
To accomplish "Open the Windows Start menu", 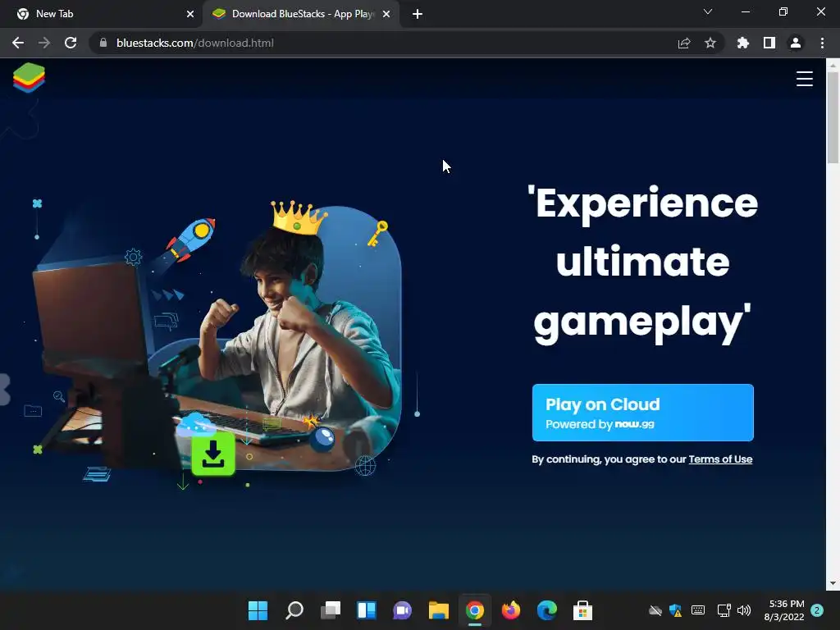I will tap(258, 610).
